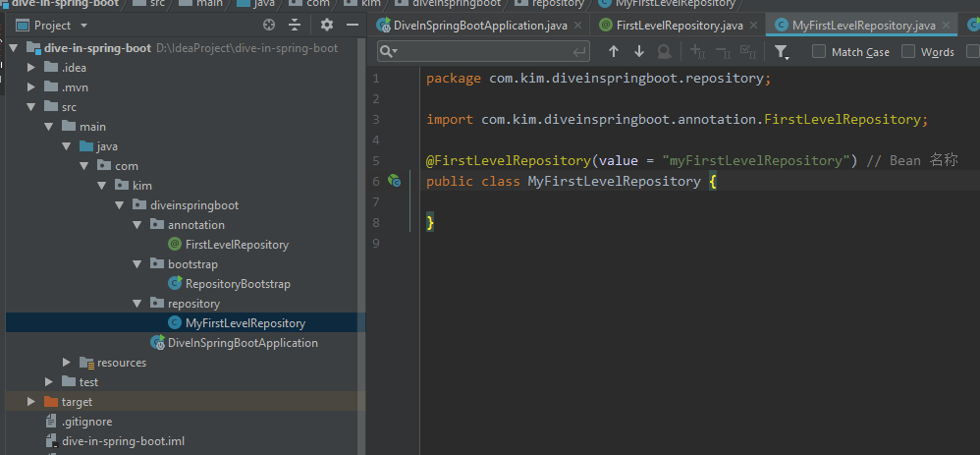This screenshot has width=980, height=455.
Task: Click inside the find search field
Action: [x=481, y=51]
